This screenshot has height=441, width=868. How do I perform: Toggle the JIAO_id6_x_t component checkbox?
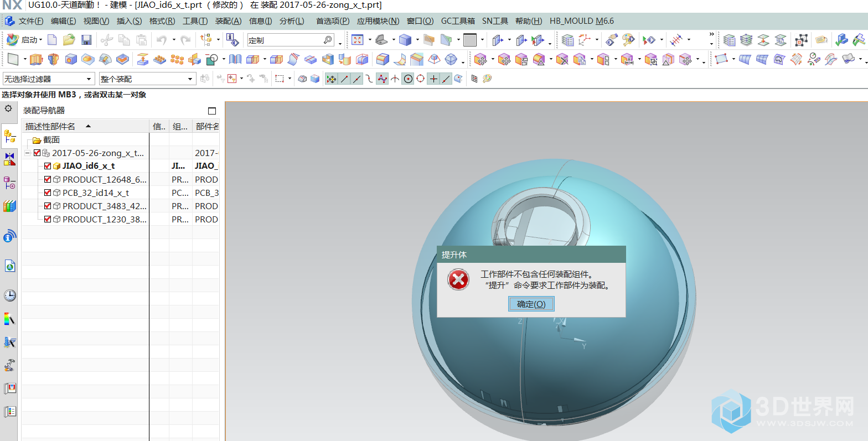click(48, 166)
